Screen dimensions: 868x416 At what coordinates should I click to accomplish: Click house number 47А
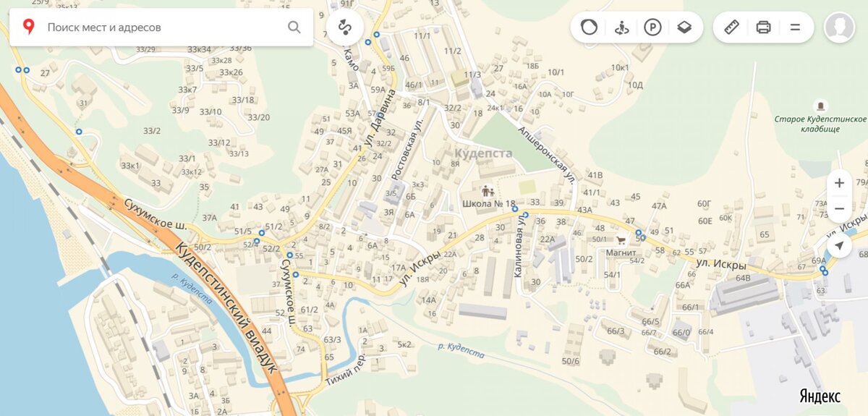(659, 206)
